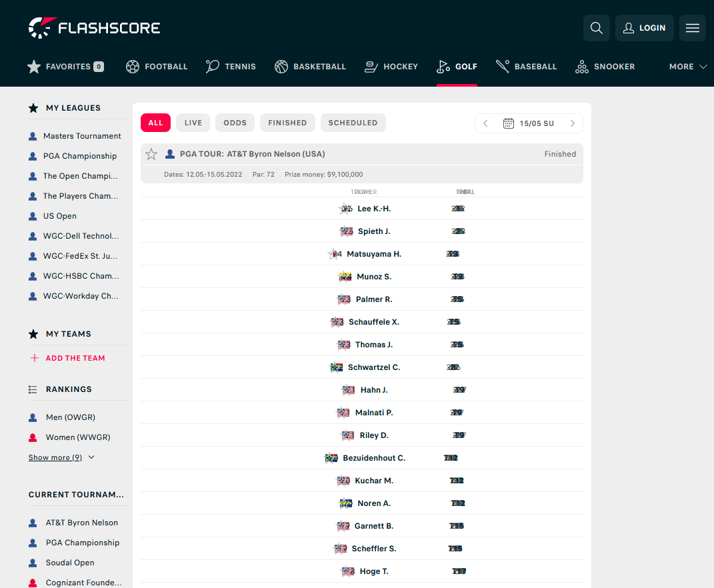This screenshot has width=714, height=588.
Task: Select the Hoge T. row
Action: pos(362,571)
